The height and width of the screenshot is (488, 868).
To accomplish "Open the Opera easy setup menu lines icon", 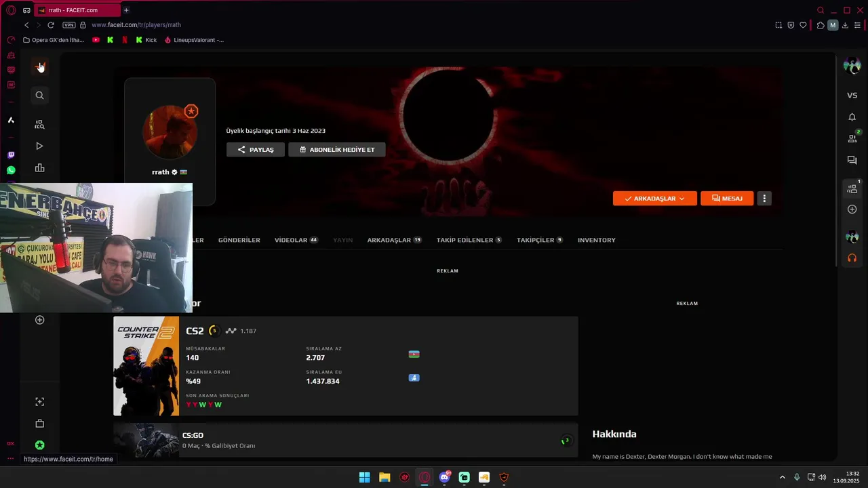I will pyautogui.click(x=857, y=25).
